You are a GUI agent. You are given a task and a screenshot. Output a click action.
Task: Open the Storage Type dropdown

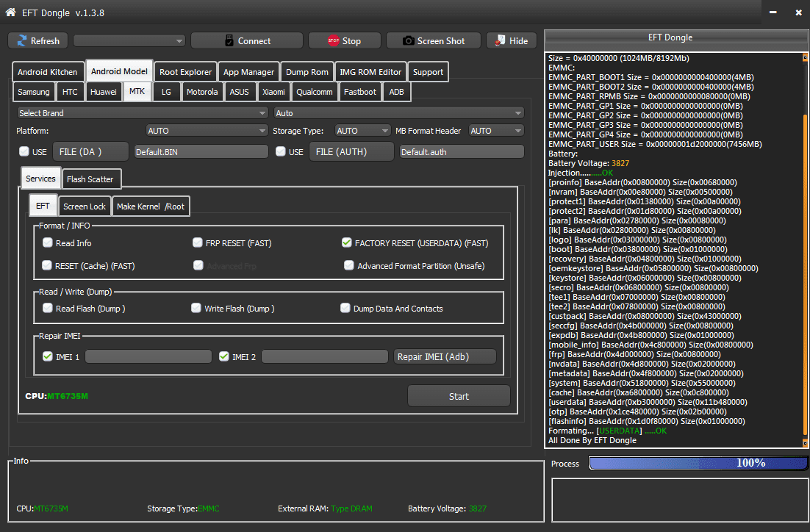point(362,131)
